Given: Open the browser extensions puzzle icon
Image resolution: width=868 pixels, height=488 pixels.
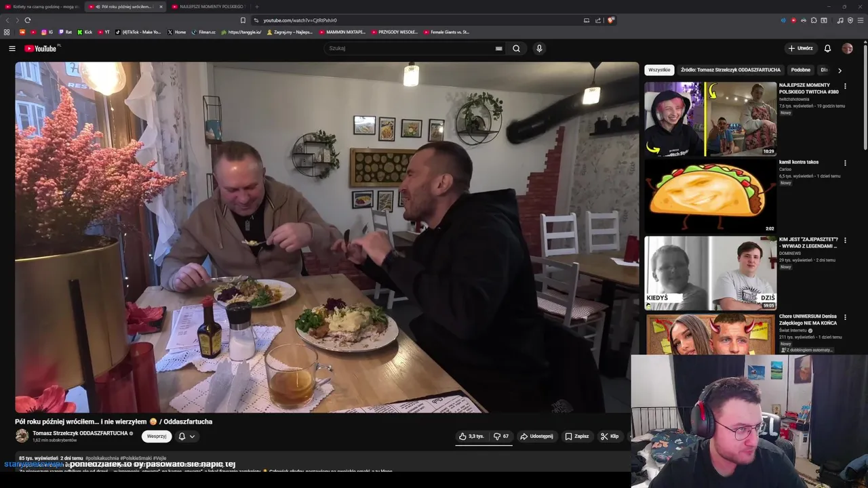Looking at the screenshot, I should point(814,20).
